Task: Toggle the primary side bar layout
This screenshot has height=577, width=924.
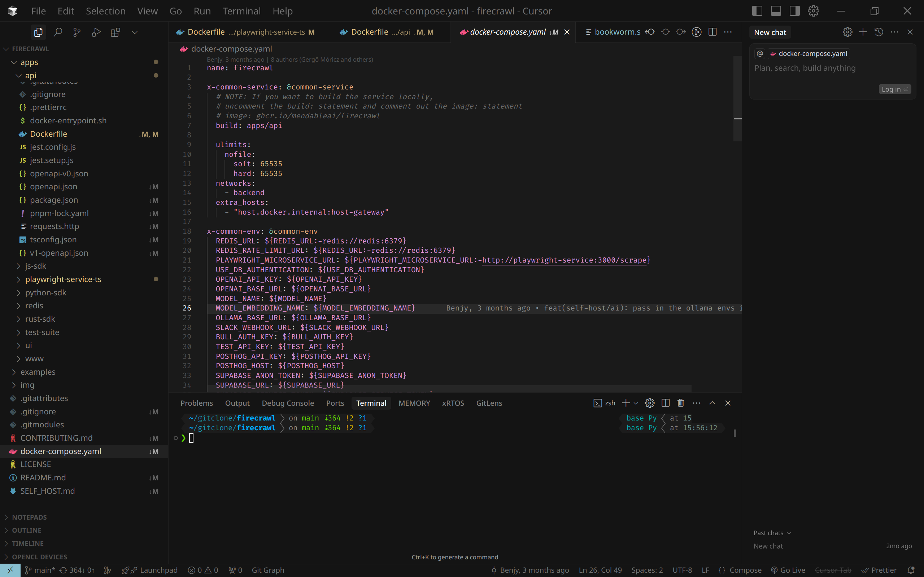Action: click(757, 11)
